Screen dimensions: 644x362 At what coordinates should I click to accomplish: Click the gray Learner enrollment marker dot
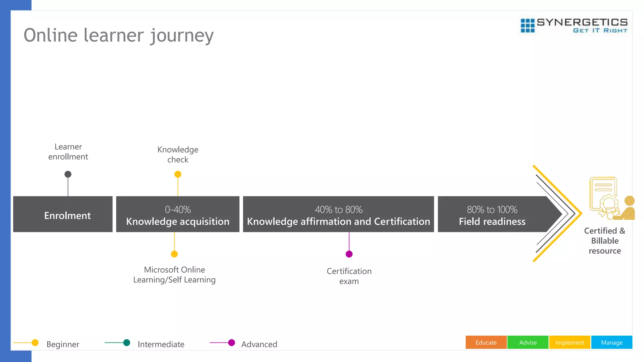(x=68, y=174)
